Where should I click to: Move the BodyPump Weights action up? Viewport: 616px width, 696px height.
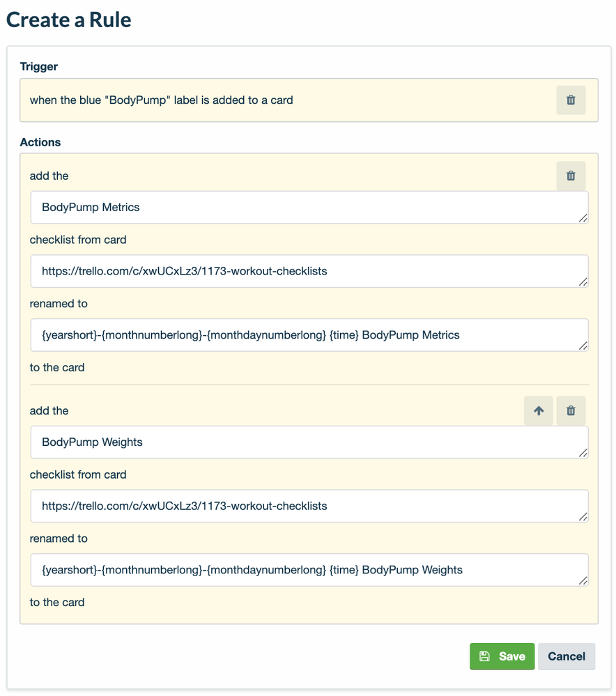click(x=538, y=410)
